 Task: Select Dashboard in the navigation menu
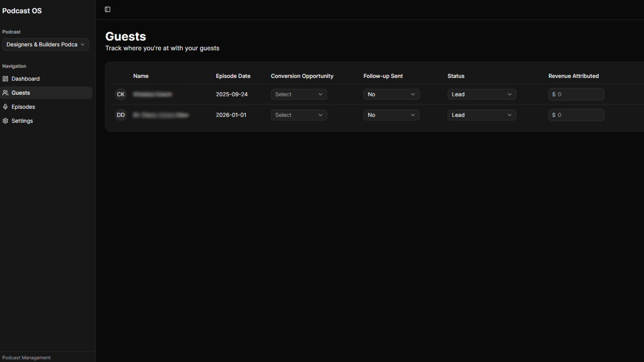click(25, 78)
